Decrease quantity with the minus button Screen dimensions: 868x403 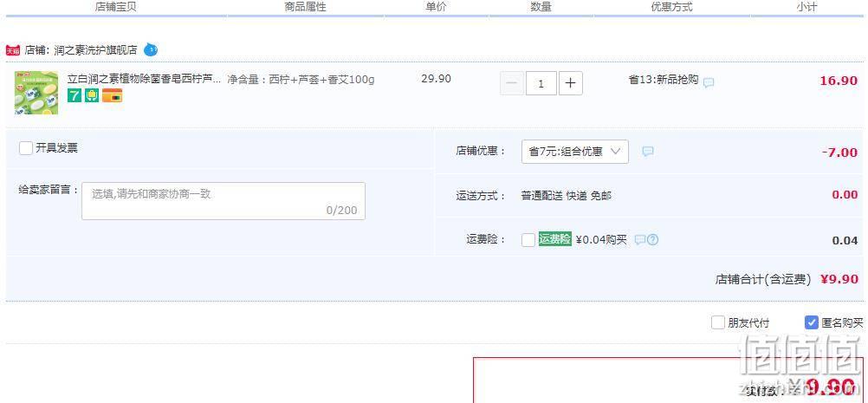pos(511,83)
